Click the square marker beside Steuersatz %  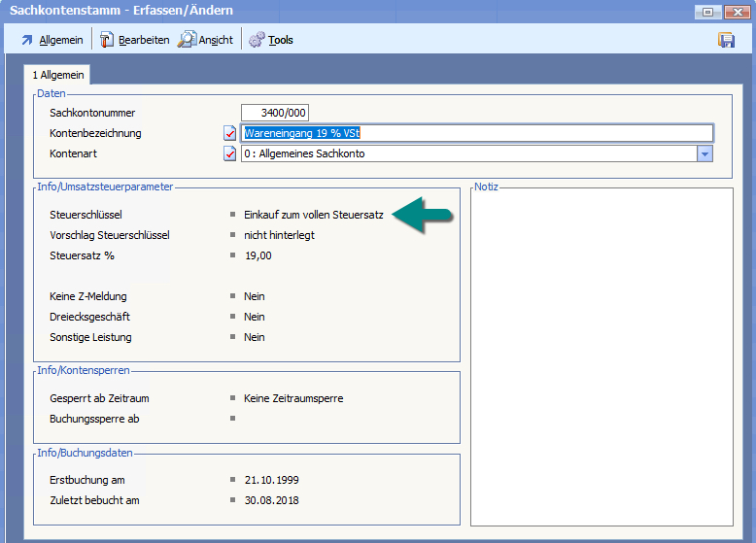pos(233,255)
